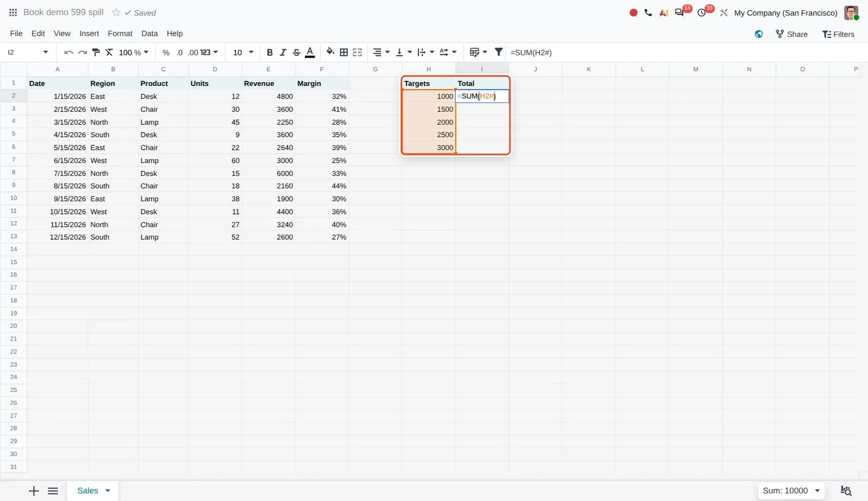
Task: Toggle bold formatting
Action: (270, 53)
